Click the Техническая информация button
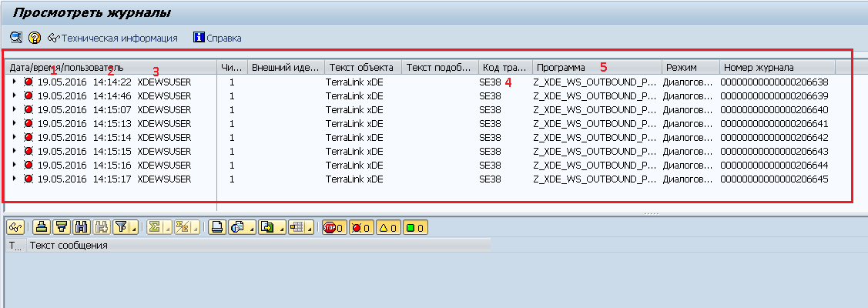Viewport: 868px width, 308px height. point(112,37)
